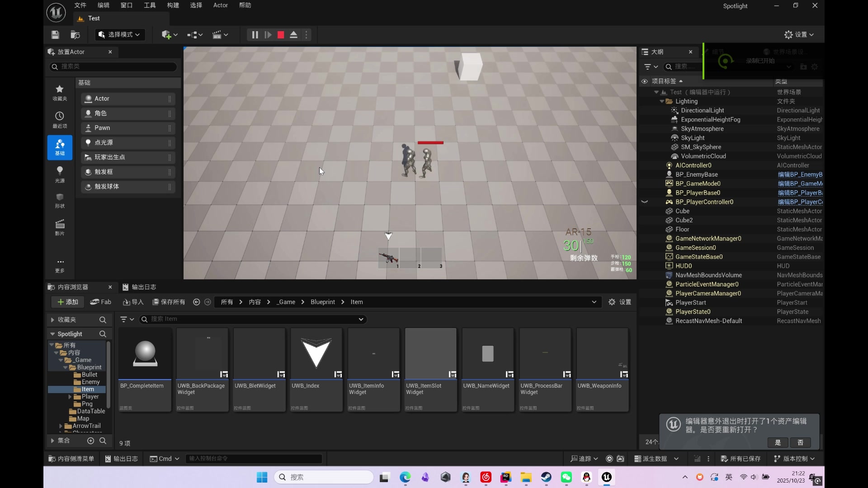Click the Save All button in content browser
868x488 pixels.
pyautogui.click(x=169, y=302)
